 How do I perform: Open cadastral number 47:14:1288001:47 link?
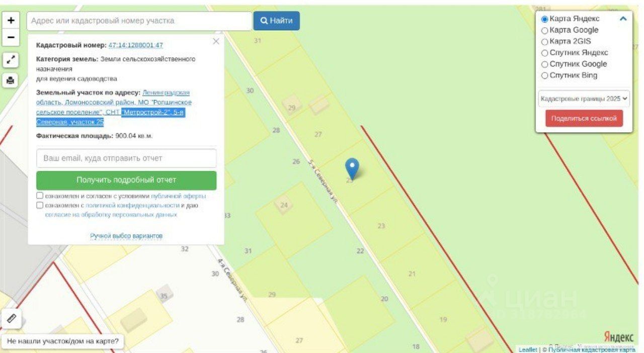tap(136, 45)
